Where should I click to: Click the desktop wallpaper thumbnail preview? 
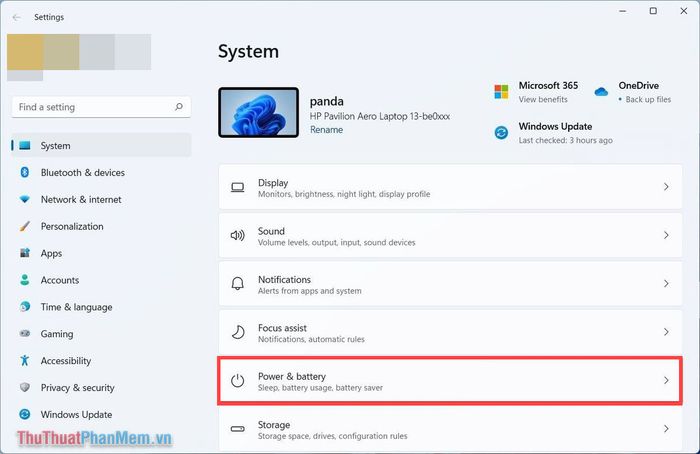click(258, 111)
